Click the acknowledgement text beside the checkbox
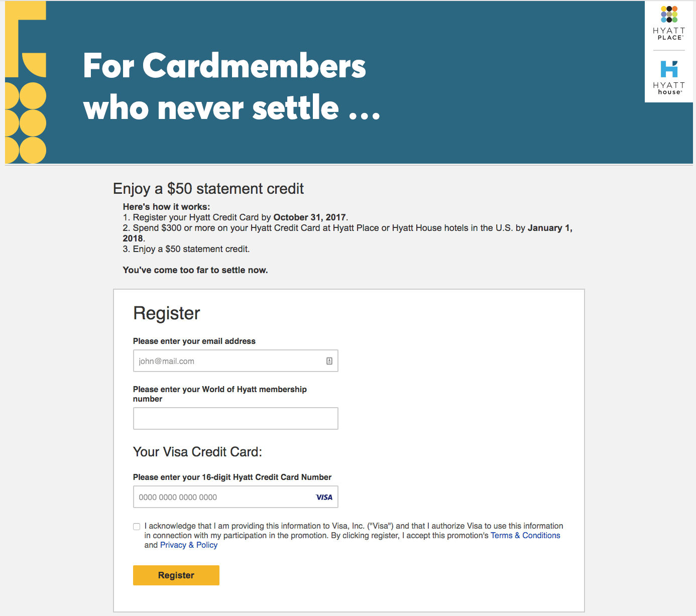Viewport: 696px width, 616px height. pyautogui.click(x=354, y=535)
